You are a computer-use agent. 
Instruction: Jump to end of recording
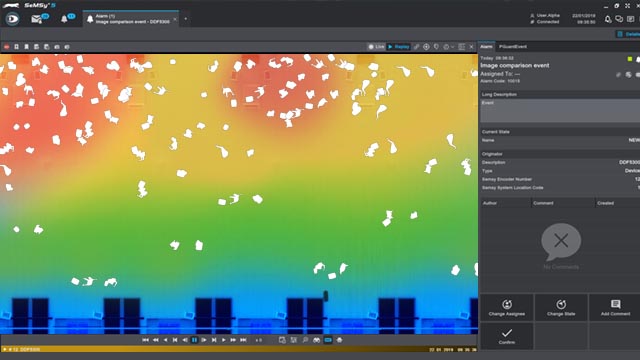point(243,340)
